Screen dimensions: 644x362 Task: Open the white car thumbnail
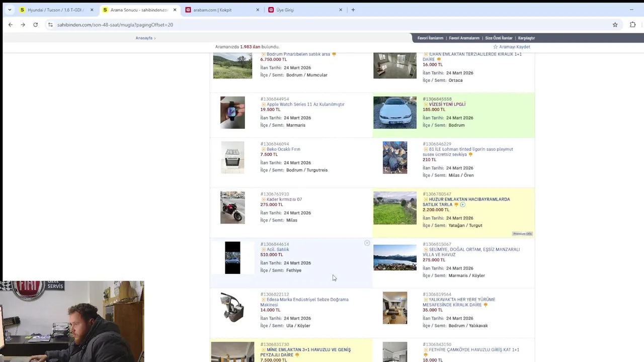pos(395,113)
